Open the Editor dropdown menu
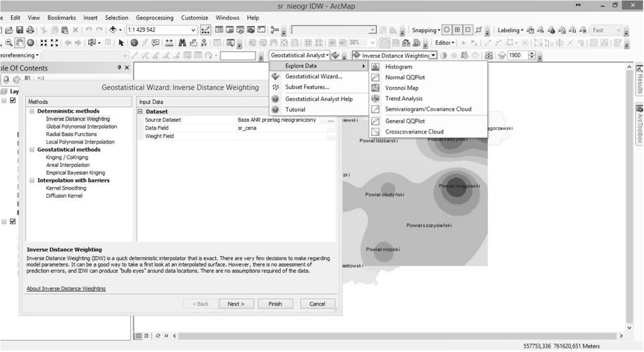The image size is (644, 352). coord(445,43)
